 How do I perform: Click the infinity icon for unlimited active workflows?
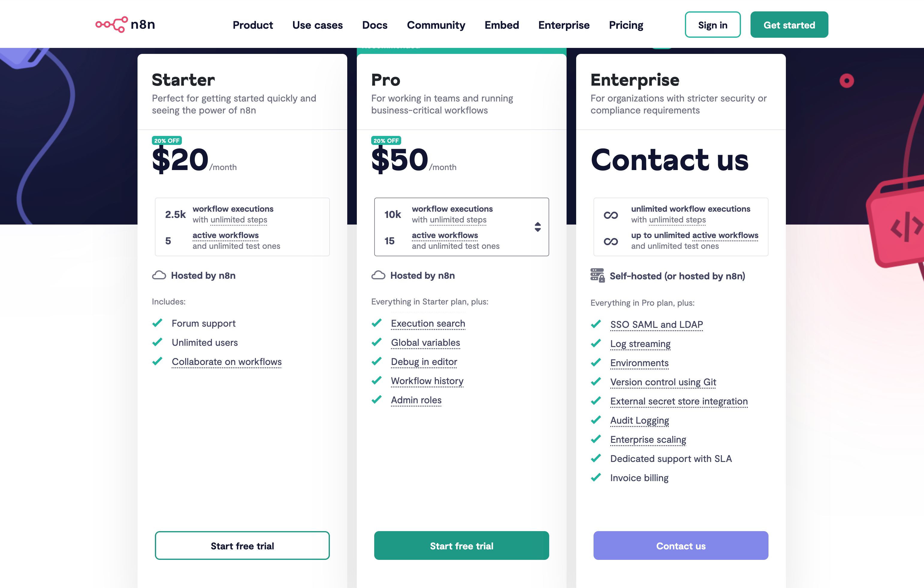point(611,241)
